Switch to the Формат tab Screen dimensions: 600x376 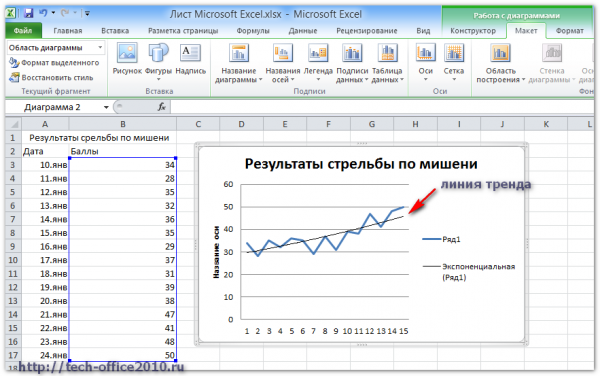[x=569, y=31]
